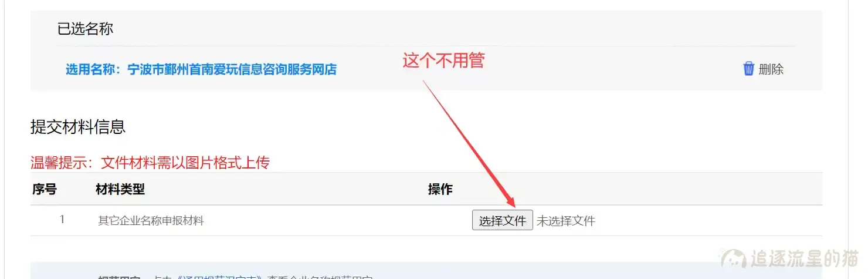Click the light blue info panel at the bottom
The image size is (868, 279).
point(426,271)
